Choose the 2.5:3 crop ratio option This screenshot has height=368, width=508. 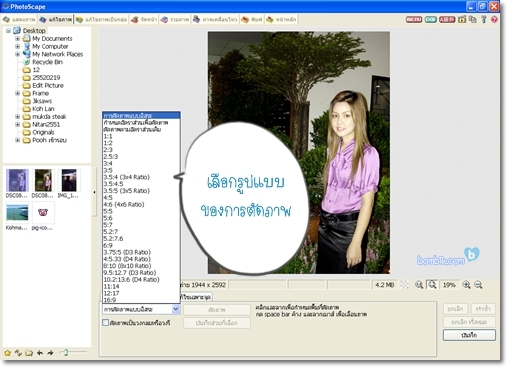pos(141,157)
